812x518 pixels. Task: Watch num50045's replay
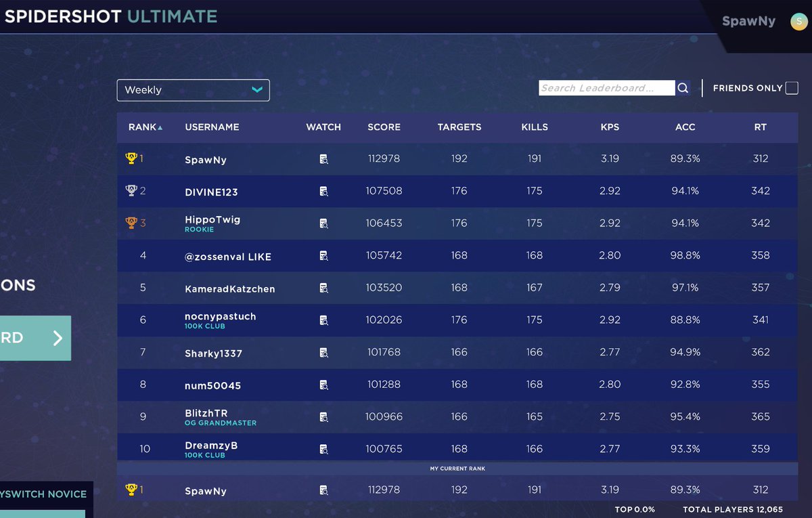(323, 385)
